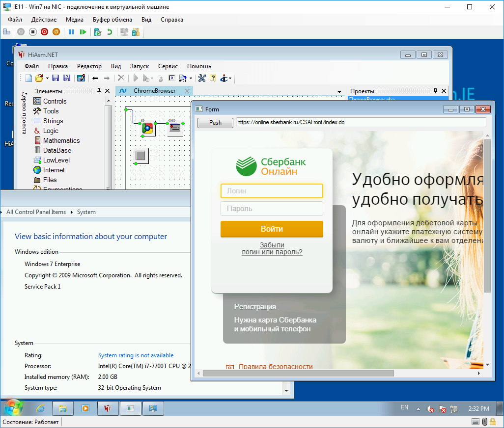Click the Push button in Form

[215, 123]
